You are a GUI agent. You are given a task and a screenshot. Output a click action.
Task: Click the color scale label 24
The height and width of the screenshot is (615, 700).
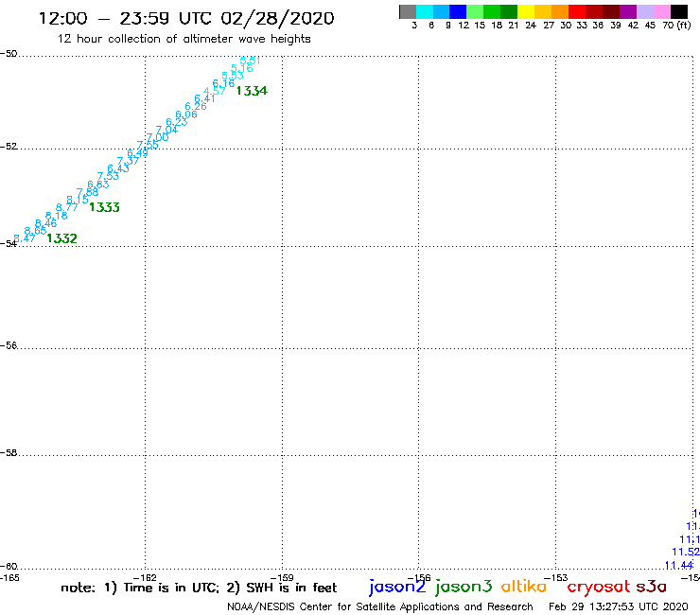click(531, 26)
